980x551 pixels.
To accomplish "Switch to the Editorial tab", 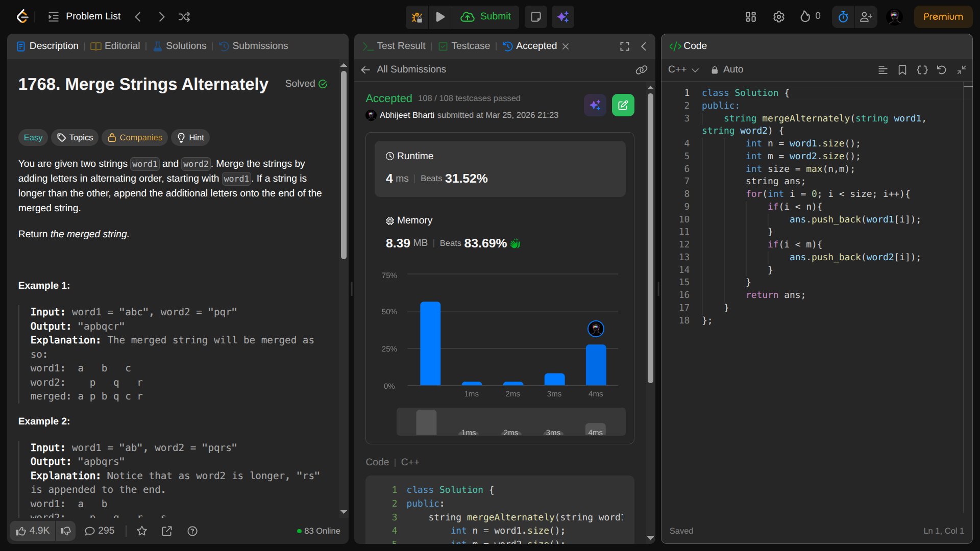I will (x=115, y=46).
